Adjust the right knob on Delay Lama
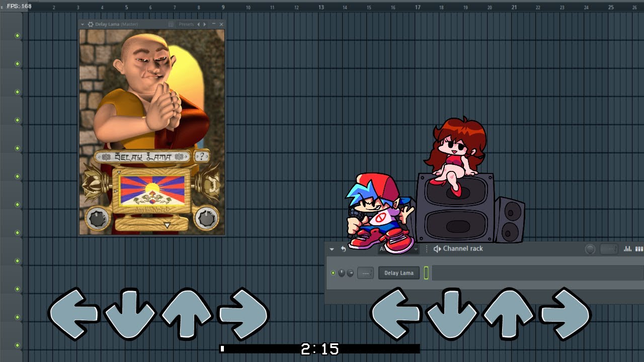Viewport: 644px width, 362px height. tap(206, 218)
